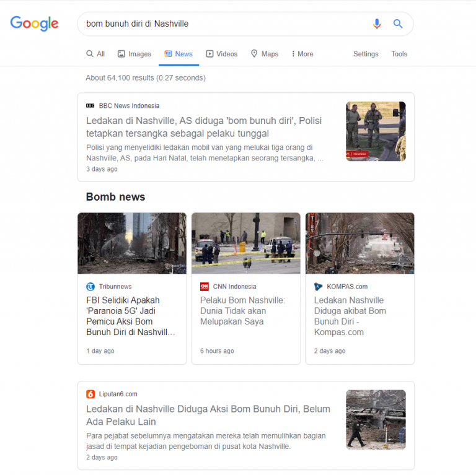
Task: Click the BBC News Indonesia logo icon
Action: (x=90, y=105)
